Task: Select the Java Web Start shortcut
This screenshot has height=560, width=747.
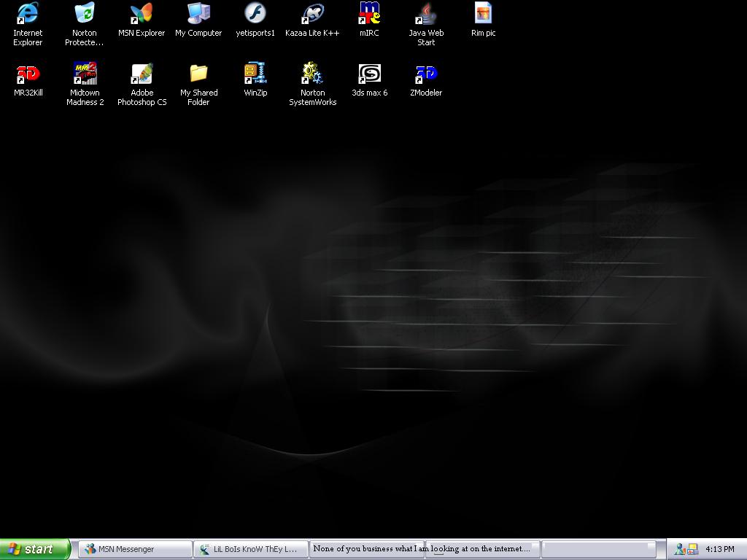Action: click(426, 14)
